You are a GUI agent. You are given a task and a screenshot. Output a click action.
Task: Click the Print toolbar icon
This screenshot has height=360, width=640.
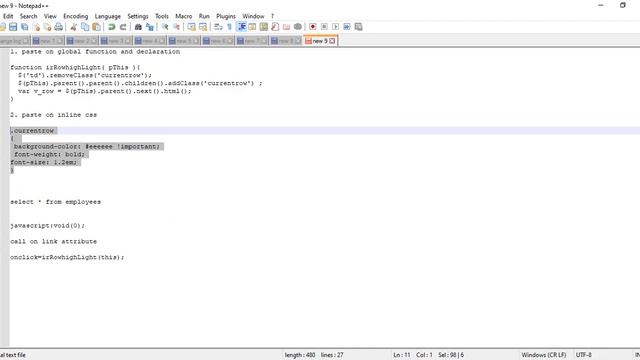(59, 27)
